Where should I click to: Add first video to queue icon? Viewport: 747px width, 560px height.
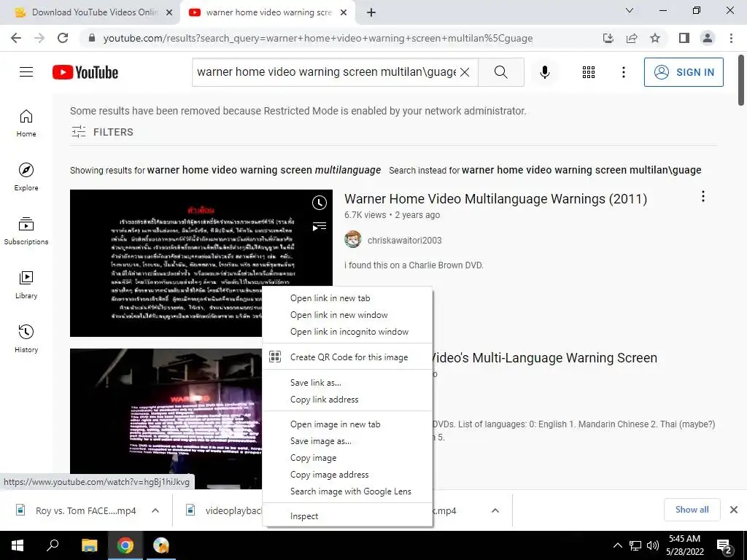point(320,226)
